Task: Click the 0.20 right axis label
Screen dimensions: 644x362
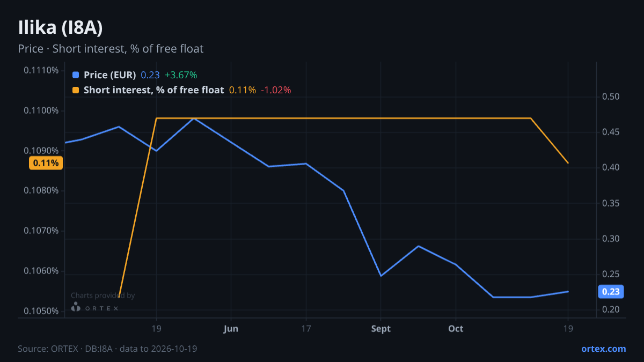Action: coord(611,310)
